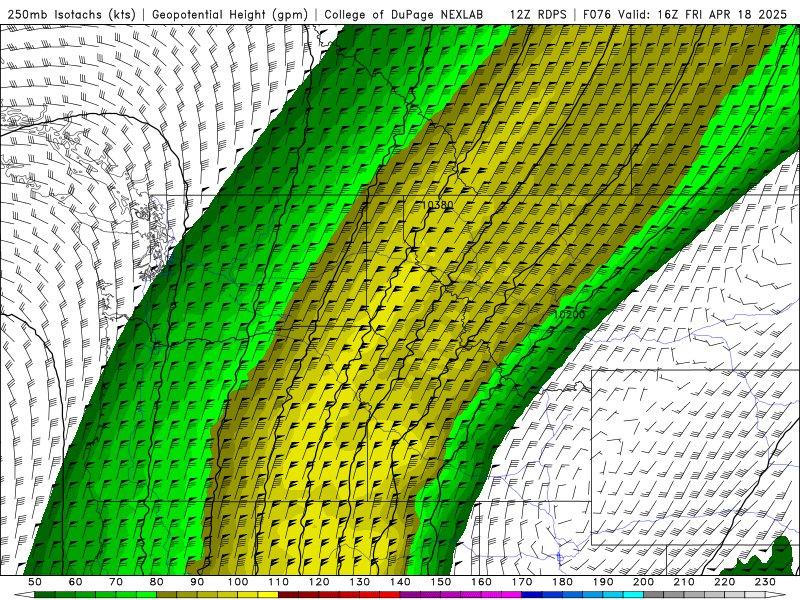Click the 60 value on the color scale
The width and height of the screenshot is (800, 600).
coord(76,582)
